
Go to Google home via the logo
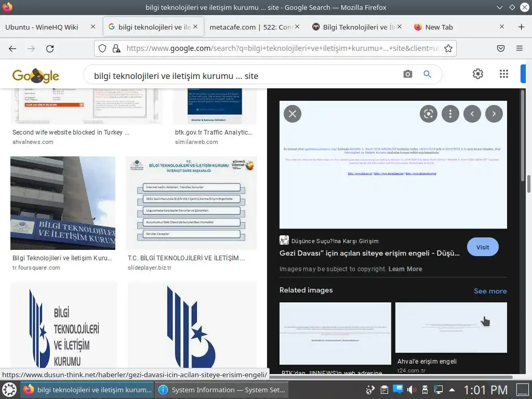pos(36,75)
